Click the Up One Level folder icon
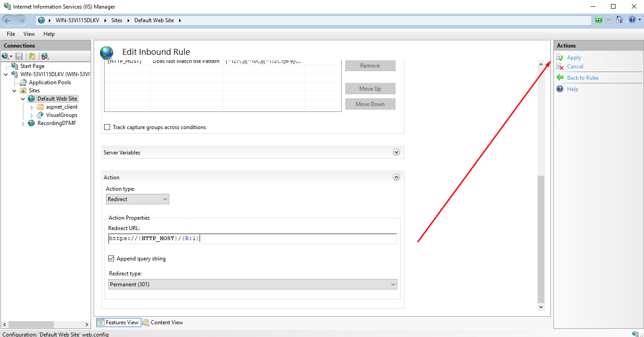This screenshot has height=337, width=644. (32, 56)
